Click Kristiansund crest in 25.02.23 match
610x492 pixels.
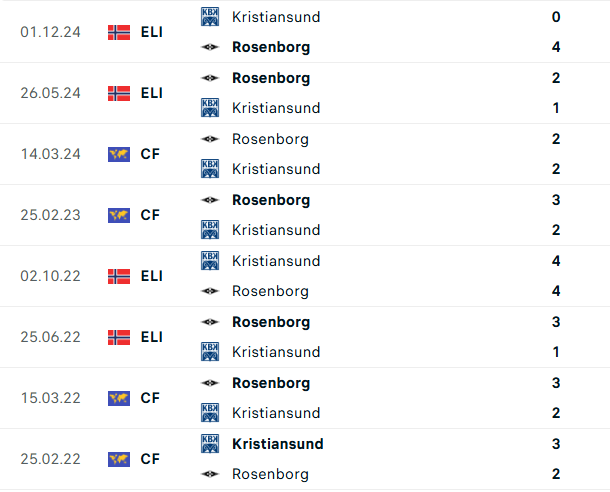tap(210, 230)
